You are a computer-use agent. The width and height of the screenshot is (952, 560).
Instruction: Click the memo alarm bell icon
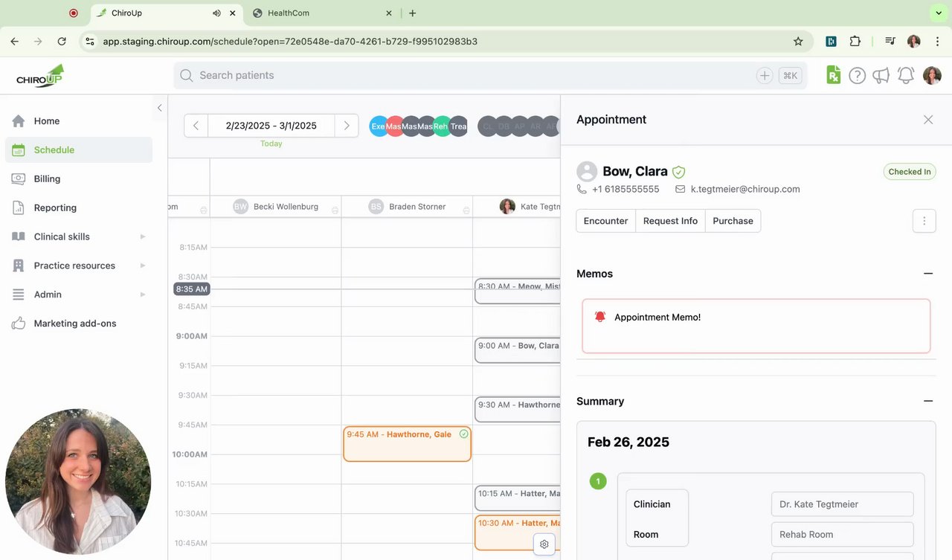600,317
